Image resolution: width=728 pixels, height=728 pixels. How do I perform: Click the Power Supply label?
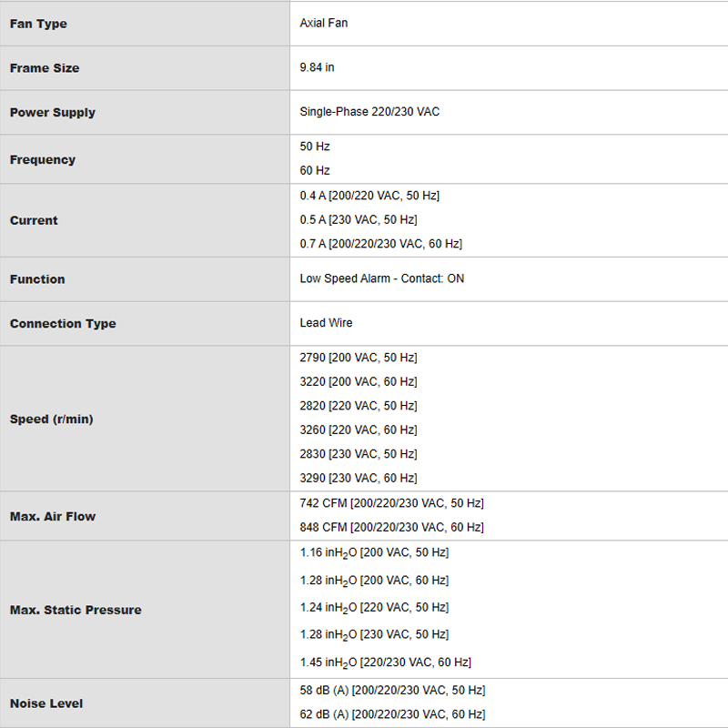click(x=53, y=112)
